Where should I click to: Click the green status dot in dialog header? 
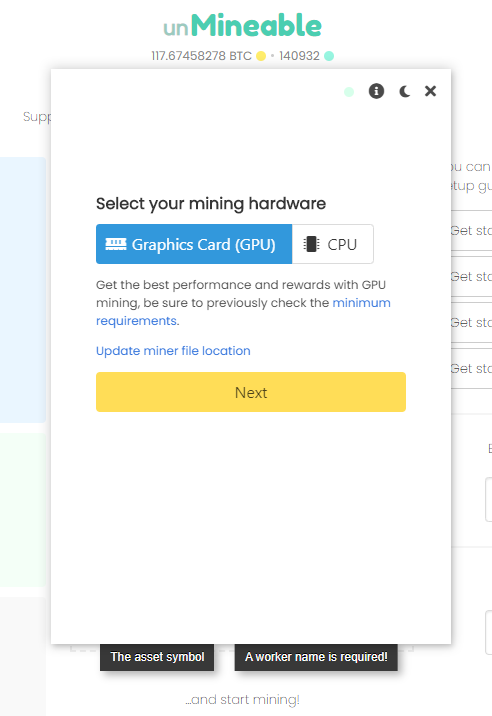coord(349,92)
